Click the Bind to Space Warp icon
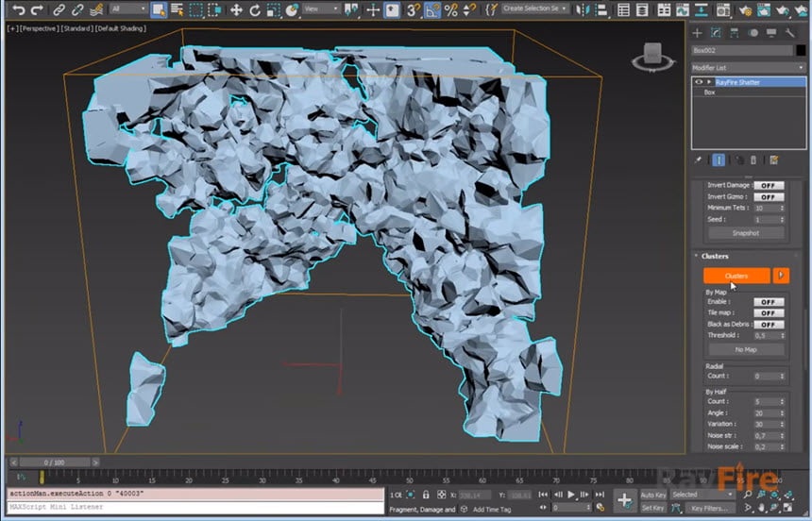This screenshot has height=521, width=812. point(96,9)
